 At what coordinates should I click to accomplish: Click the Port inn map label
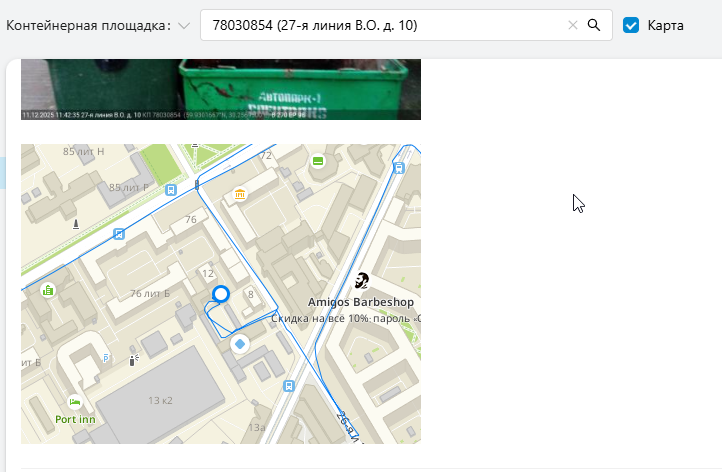pyautogui.click(x=75, y=420)
